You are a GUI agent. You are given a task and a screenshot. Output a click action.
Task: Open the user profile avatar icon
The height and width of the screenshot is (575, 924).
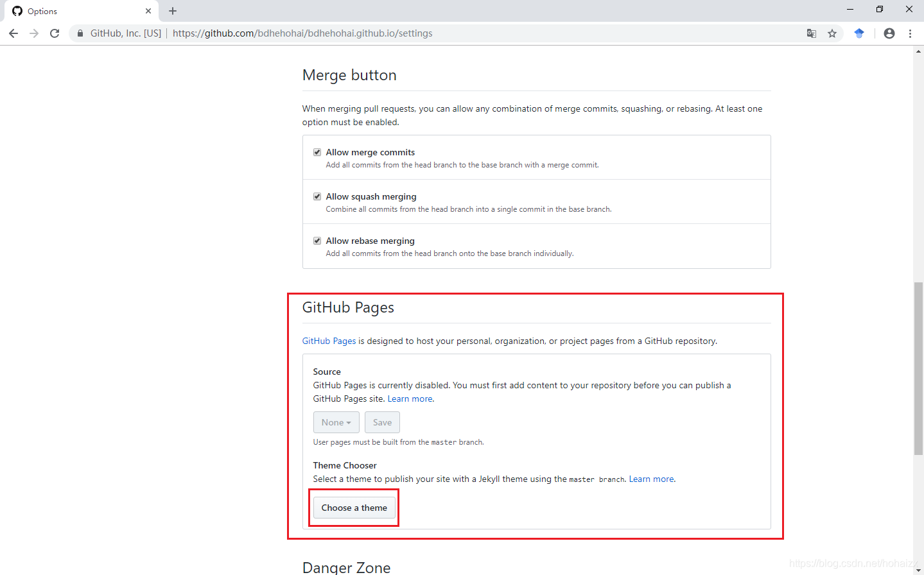point(889,33)
